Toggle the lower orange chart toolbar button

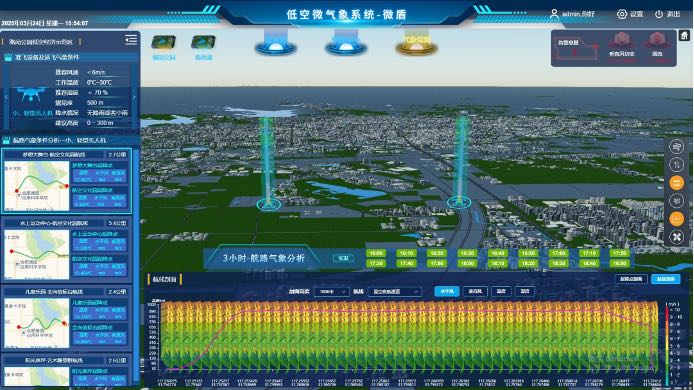(x=676, y=219)
